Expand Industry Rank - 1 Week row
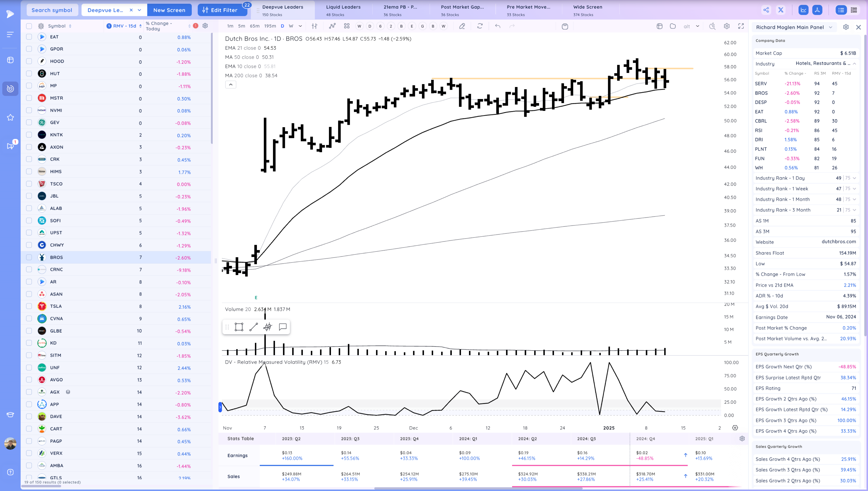Image resolution: width=868 pixels, height=491 pixels. 854,189
